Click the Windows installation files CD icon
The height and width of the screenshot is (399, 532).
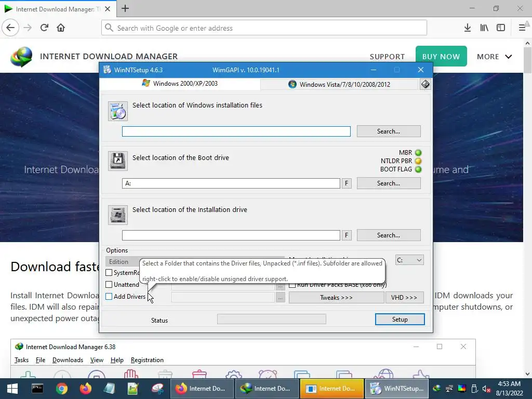(x=118, y=111)
